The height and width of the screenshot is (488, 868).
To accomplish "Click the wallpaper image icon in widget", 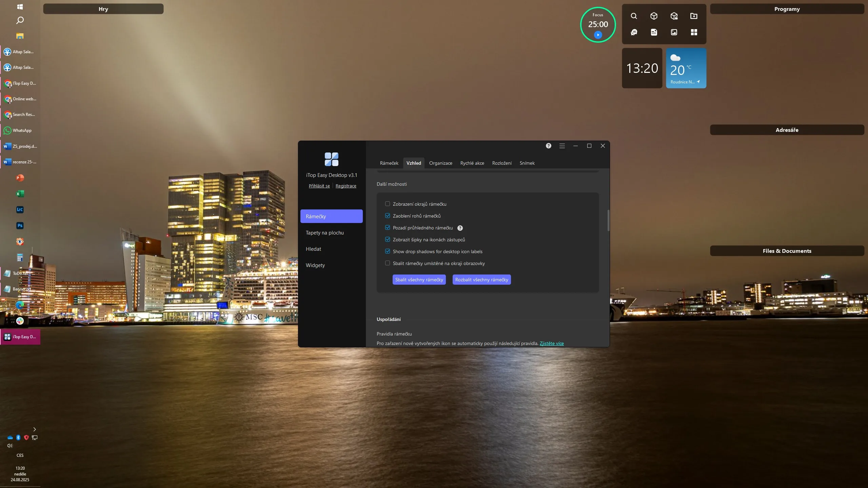I will point(674,32).
